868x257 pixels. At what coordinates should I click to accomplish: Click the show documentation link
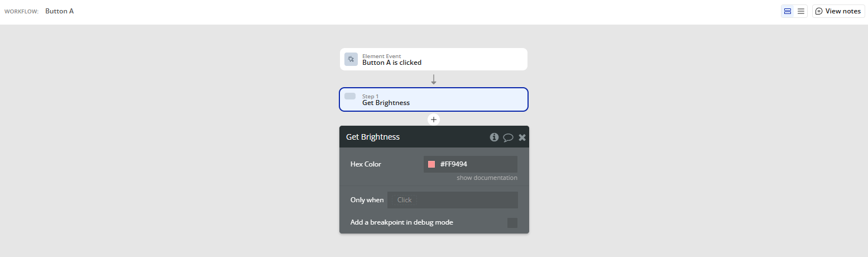[x=487, y=178]
